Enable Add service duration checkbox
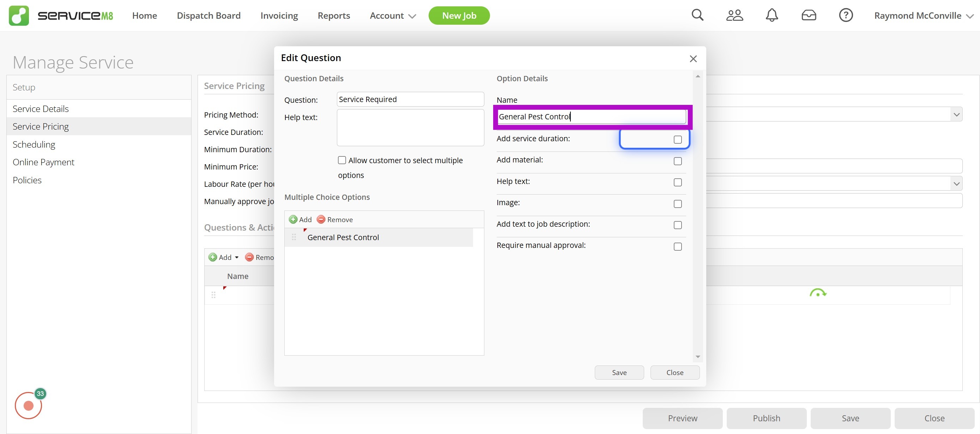 click(678, 140)
